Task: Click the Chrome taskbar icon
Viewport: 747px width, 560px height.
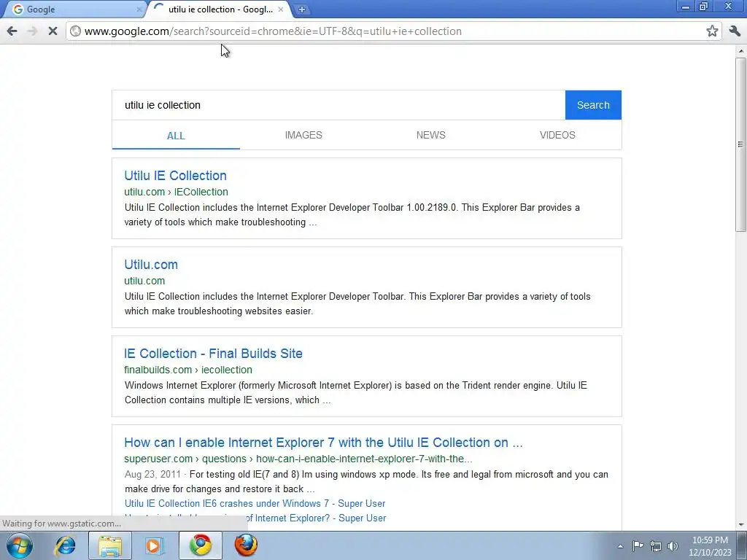Action: 201,545
